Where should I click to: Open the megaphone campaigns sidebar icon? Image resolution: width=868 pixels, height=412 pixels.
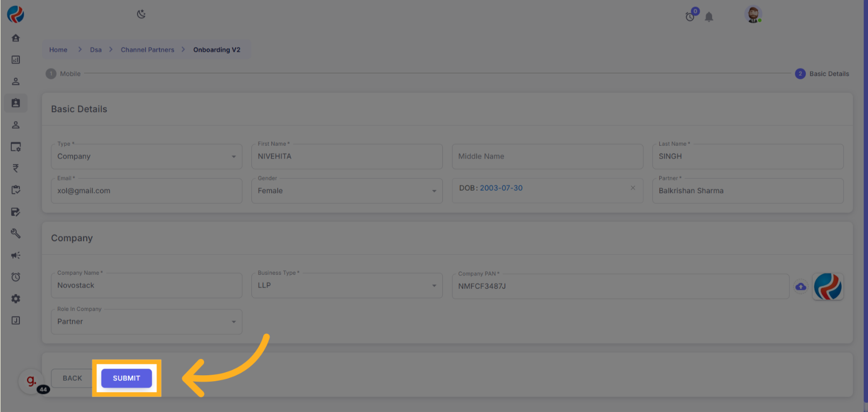tap(16, 255)
